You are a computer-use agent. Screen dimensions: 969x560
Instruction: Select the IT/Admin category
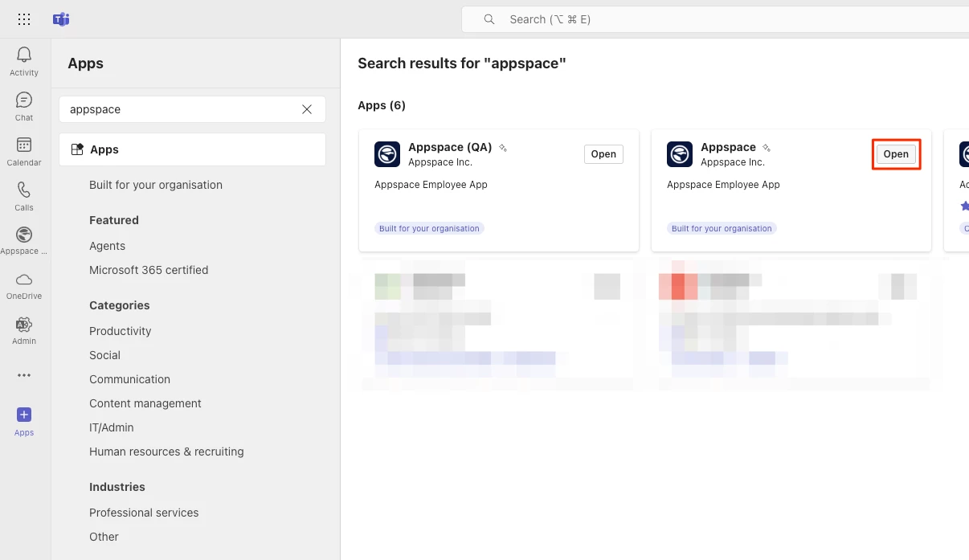coord(112,427)
